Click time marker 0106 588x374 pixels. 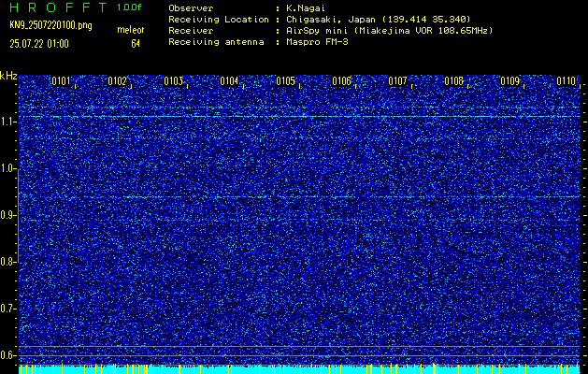pos(341,81)
